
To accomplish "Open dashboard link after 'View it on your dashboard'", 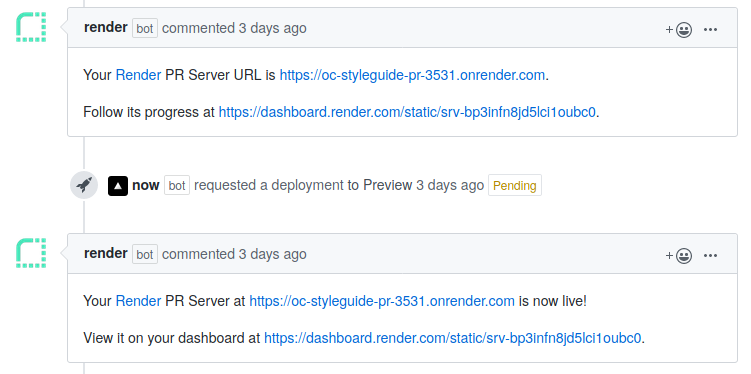I will 453,338.
